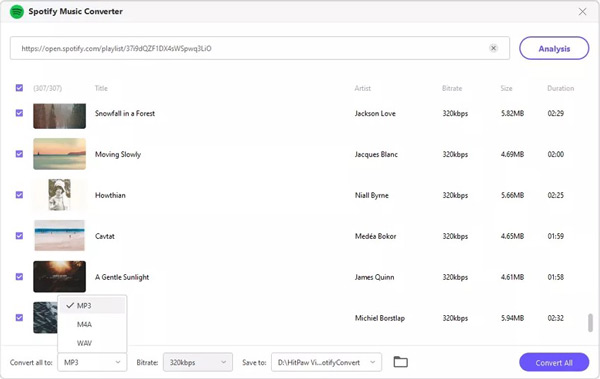The height and width of the screenshot is (379, 600).
Task: Choose WAV from the format list
Action: pos(92,343)
